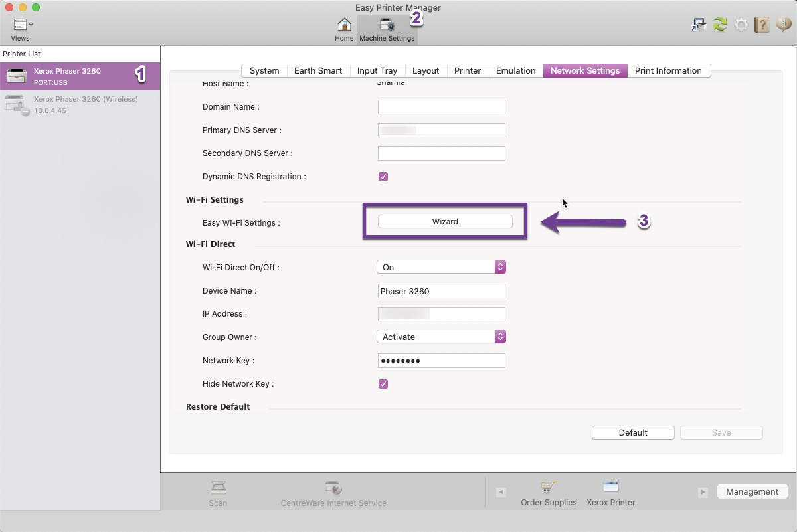Open CentreWare Internet Service icon

tap(333, 488)
